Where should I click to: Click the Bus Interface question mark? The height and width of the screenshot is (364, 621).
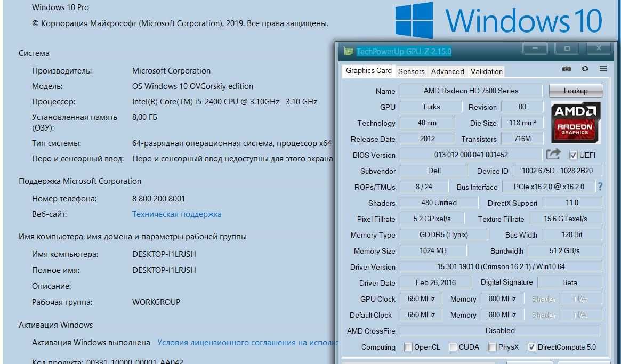(x=600, y=187)
